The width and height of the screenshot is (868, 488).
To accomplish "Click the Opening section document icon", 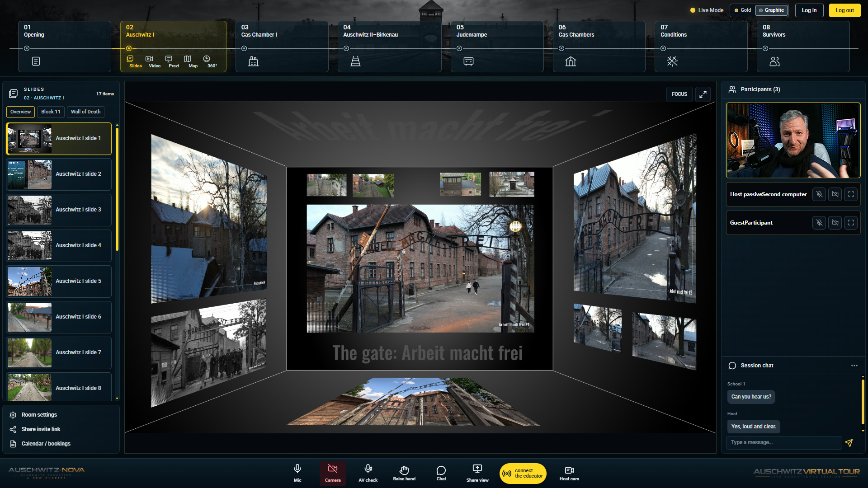I will click(x=36, y=61).
